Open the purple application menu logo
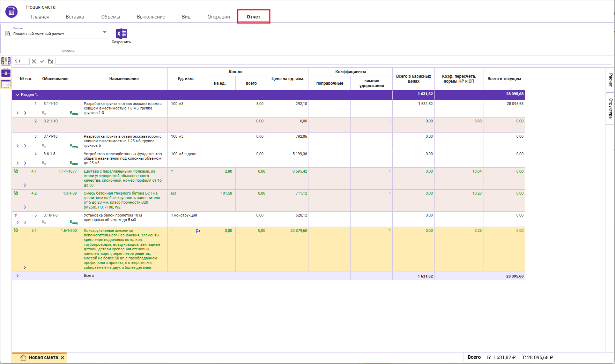The height and width of the screenshot is (364, 615). coord(11,12)
